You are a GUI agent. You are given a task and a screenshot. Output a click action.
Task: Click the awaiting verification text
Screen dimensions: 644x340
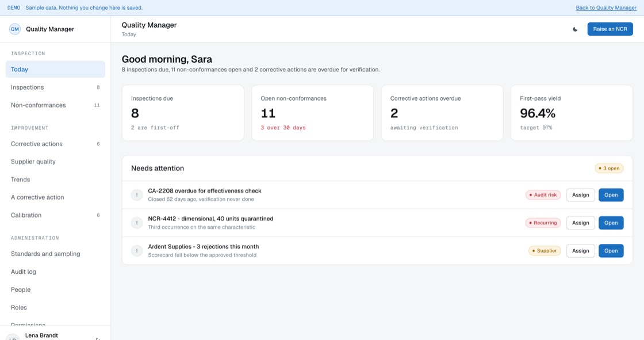(x=424, y=128)
